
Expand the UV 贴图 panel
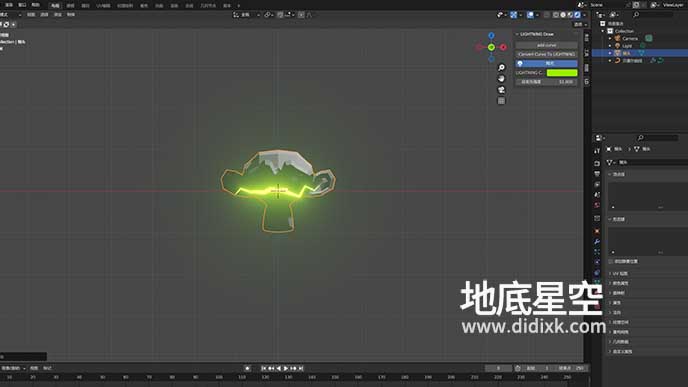[x=620, y=274]
